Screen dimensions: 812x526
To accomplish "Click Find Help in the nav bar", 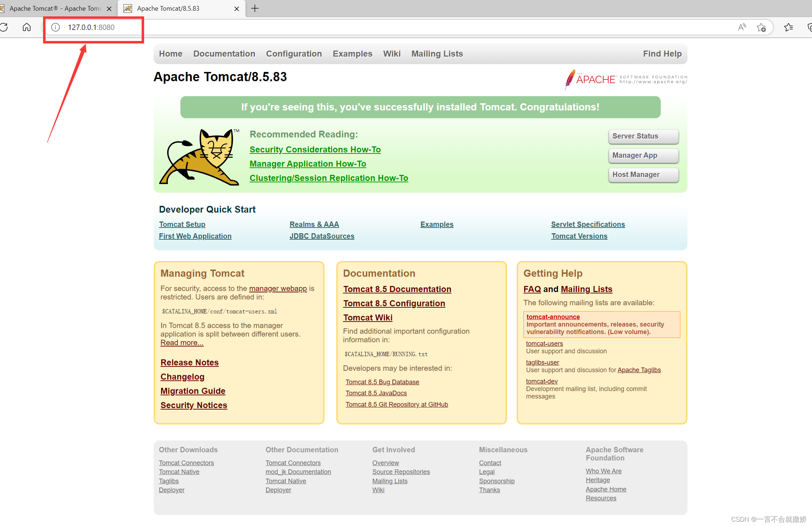I will click(x=662, y=54).
